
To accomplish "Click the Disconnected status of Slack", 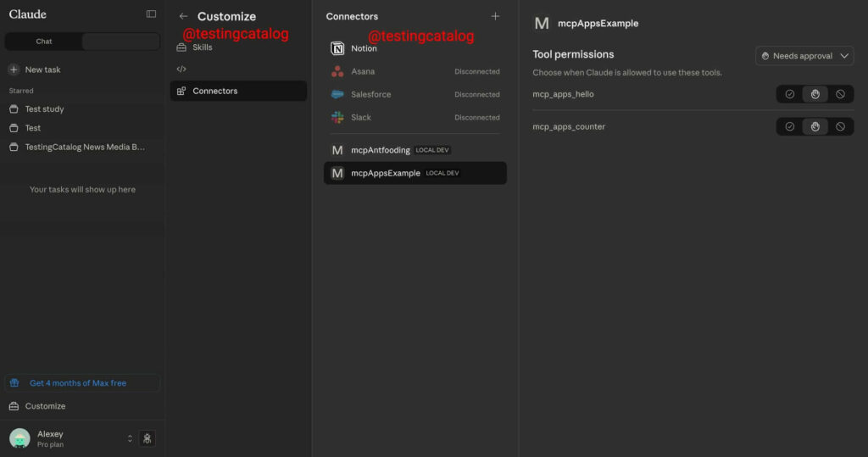I will click(477, 118).
